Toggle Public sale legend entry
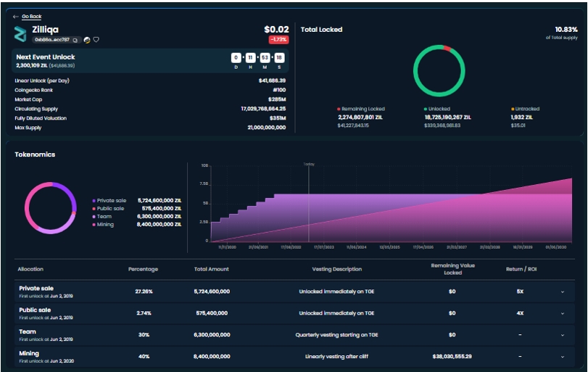 108,209
